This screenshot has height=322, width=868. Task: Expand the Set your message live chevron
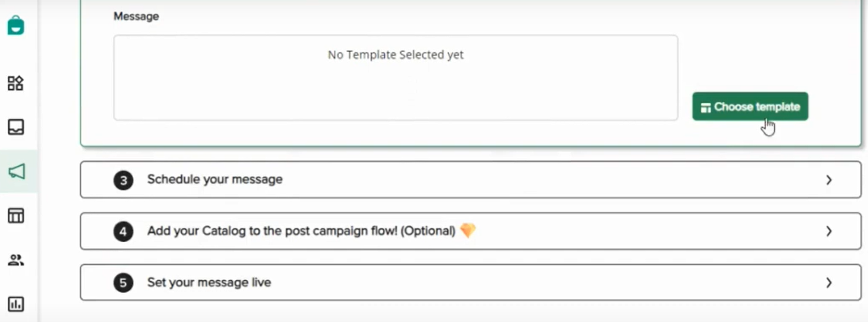point(829,282)
